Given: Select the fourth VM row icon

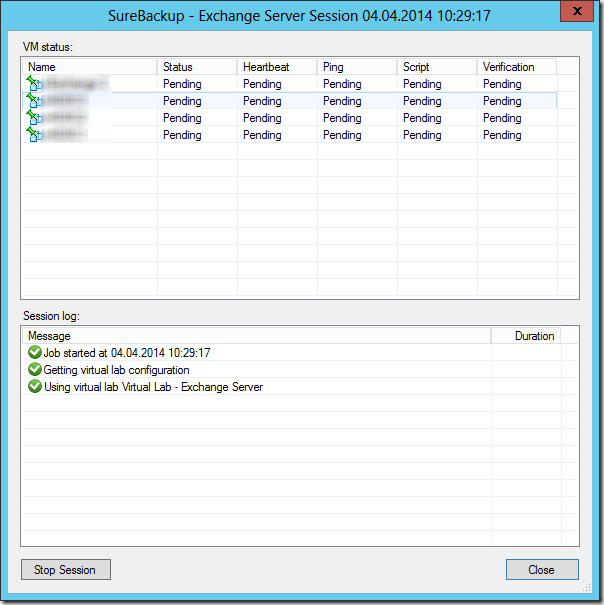Looking at the screenshot, I should 34,134.
